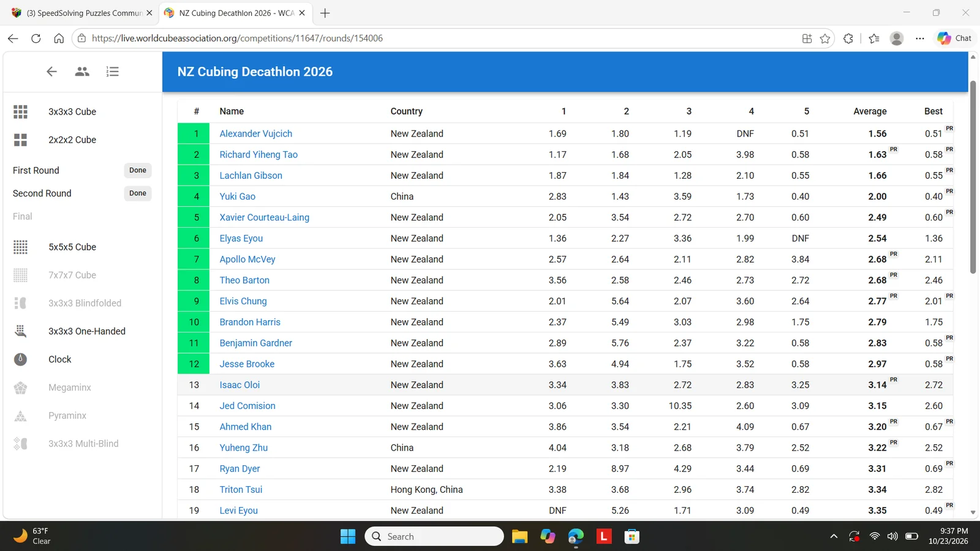Image resolution: width=980 pixels, height=551 pixels.
Task: Open the Copilot Chat button
Action: [x=955, y=38]
